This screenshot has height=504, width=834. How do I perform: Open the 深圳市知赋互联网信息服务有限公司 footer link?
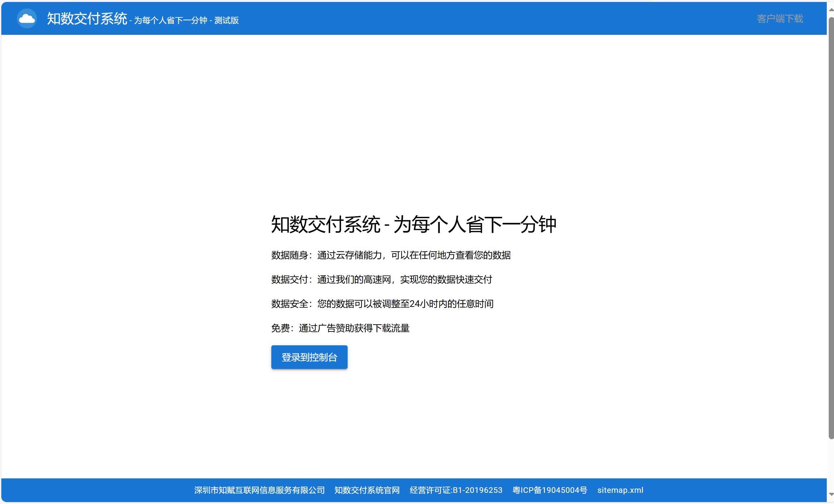259,490
